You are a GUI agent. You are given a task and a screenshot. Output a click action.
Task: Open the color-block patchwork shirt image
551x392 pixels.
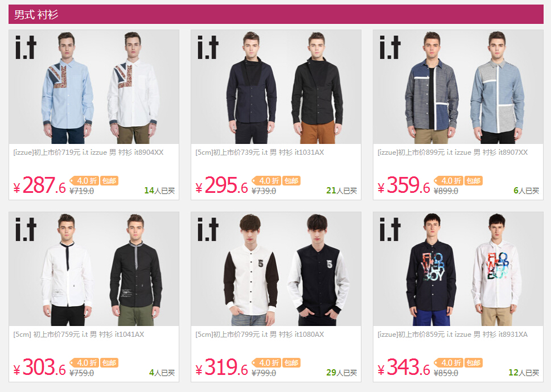[458, 86]
